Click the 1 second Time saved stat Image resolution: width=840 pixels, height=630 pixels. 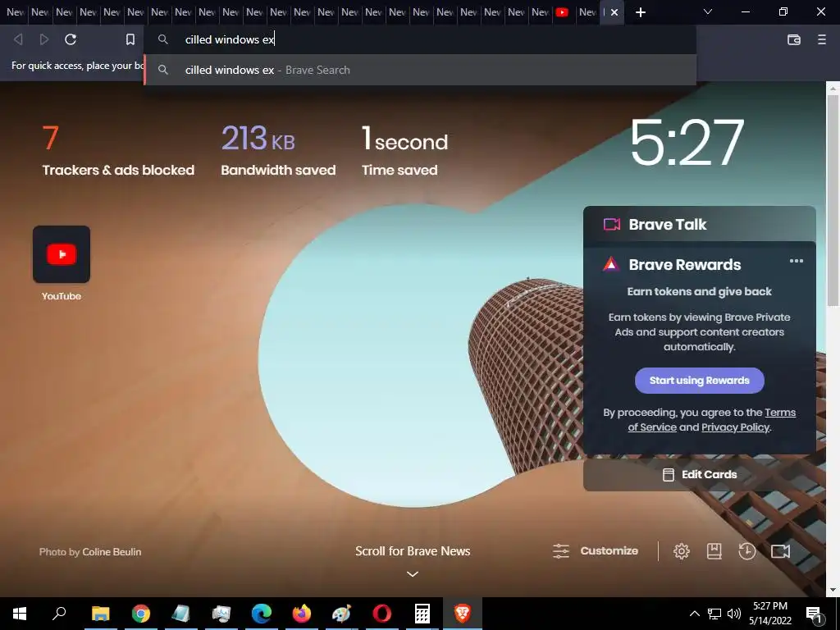(x=404, y=151)
